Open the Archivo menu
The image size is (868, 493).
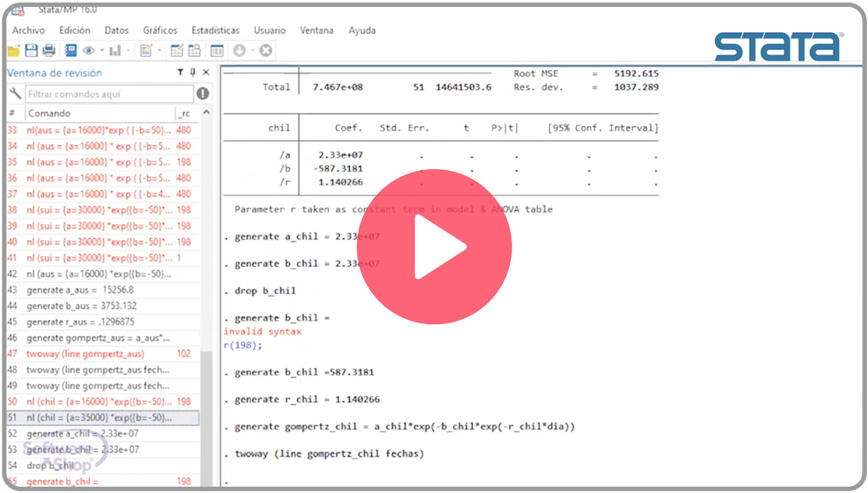pyautogui.click(x=28, y=30)
